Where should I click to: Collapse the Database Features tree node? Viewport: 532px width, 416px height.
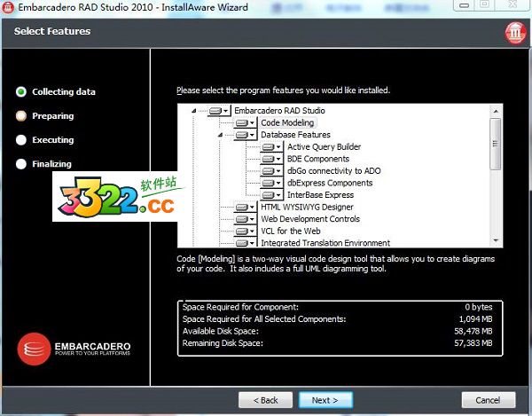click(220, 135)
